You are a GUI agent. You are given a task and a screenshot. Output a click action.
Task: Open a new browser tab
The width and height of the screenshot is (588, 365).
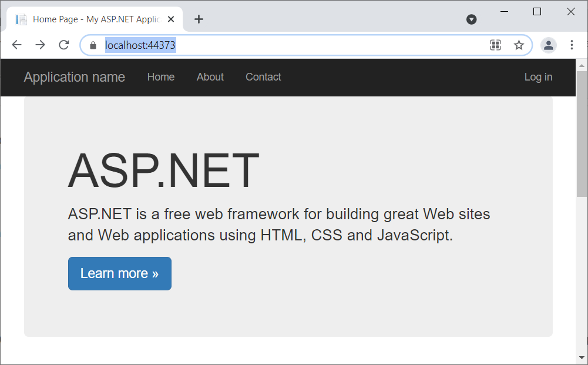pyautogui.click(x=199, y=19)
